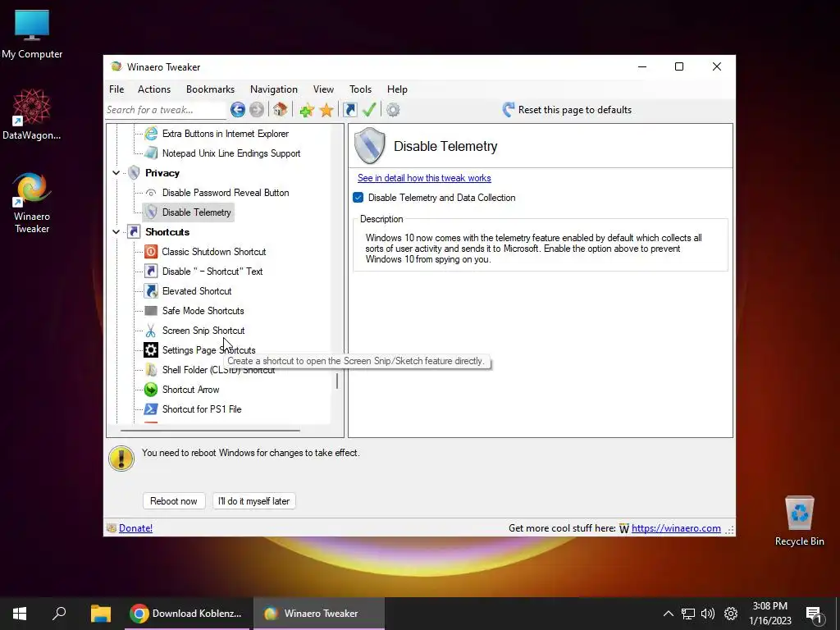Click the tree panel horizontal scrollbar
840x630 pixels.
click(210, 430)
